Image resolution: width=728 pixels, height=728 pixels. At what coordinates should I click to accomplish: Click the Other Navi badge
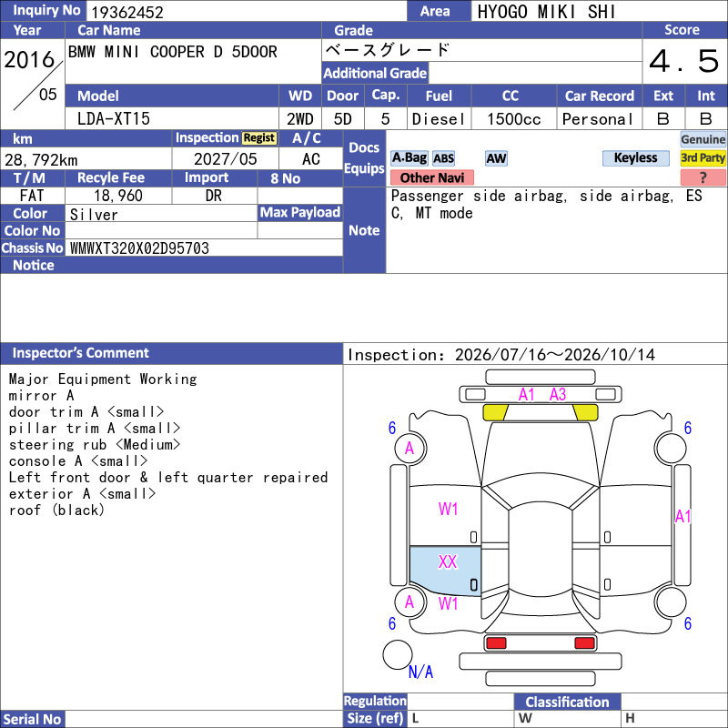(432, 177)
